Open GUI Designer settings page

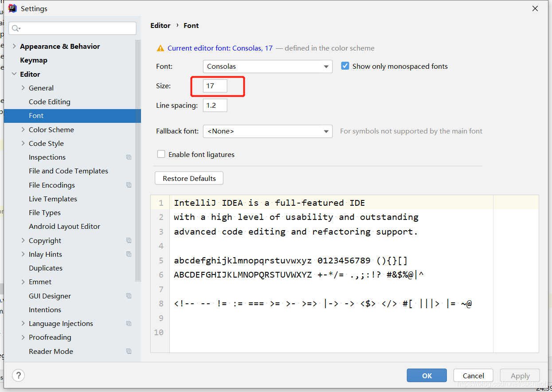pos(50,296)
